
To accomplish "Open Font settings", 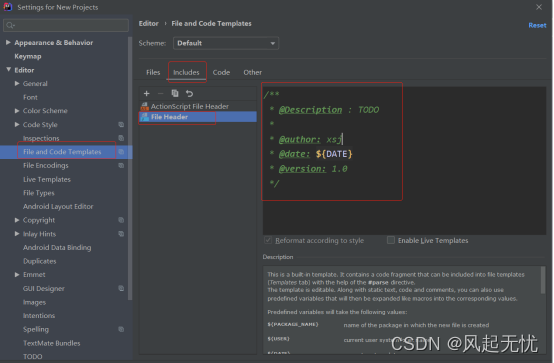I will pyautogui.click(x=30, y=97).
